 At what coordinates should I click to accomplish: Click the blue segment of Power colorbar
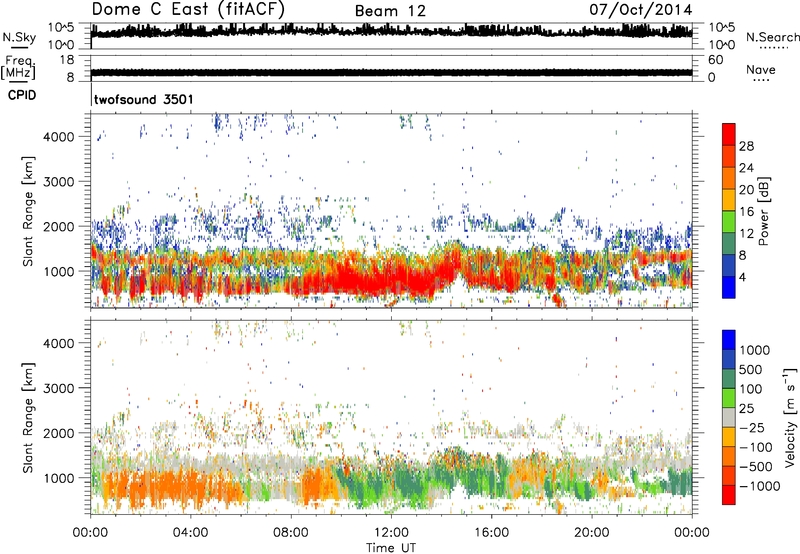click(x=729, y=287)
